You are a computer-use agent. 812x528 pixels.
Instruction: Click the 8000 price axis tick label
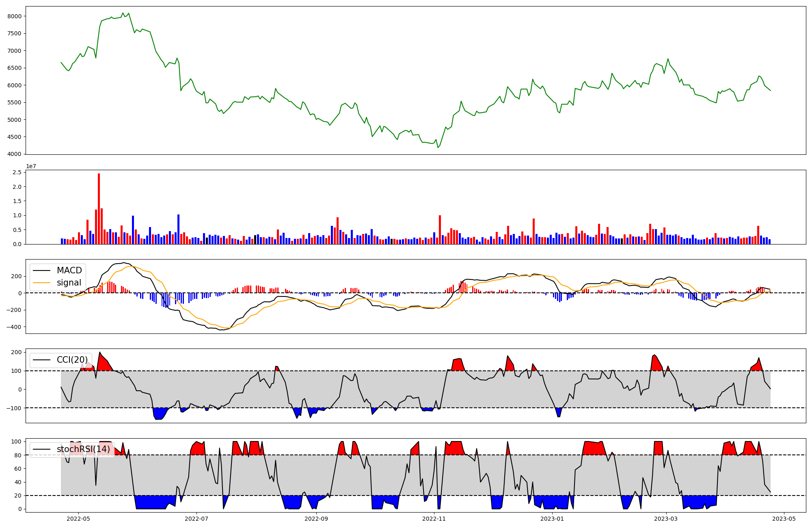click(15, 16)
